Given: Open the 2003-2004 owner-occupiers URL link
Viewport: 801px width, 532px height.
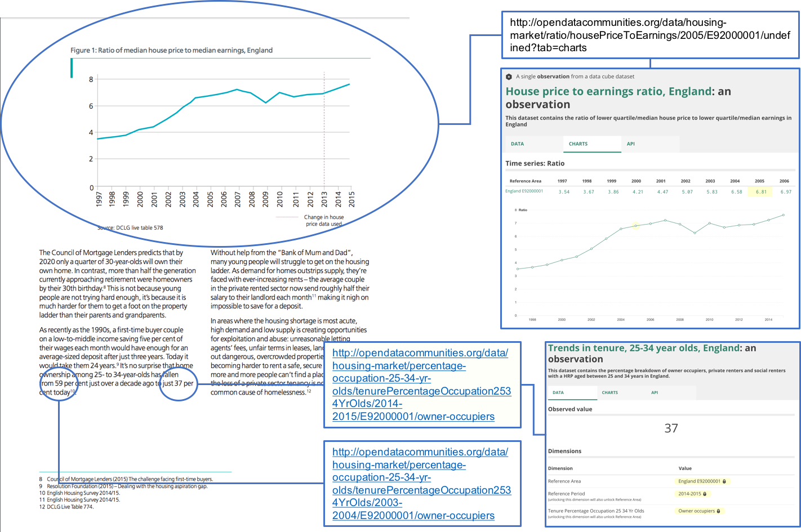Looking at the screenshot, I should click(x=421, y=484).
